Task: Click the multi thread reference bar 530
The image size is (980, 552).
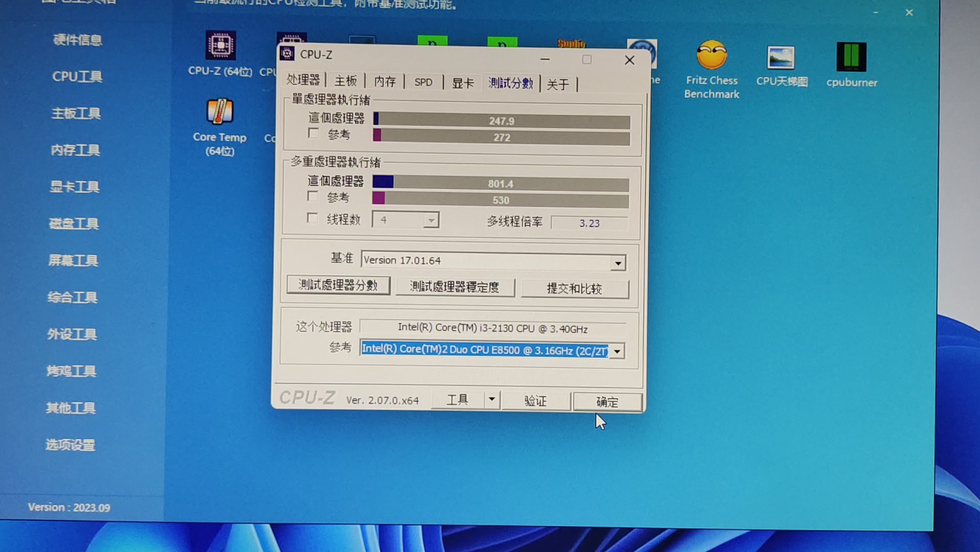Action: click(501, 200)
